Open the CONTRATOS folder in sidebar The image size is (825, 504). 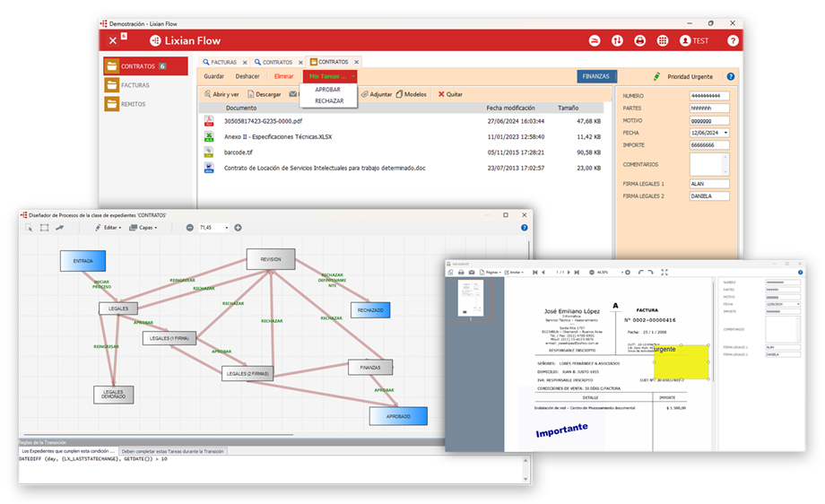[x=145, y=66]
